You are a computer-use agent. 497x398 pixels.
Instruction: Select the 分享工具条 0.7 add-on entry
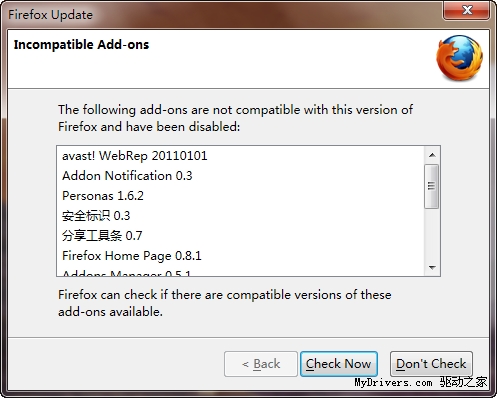point(240,236)
